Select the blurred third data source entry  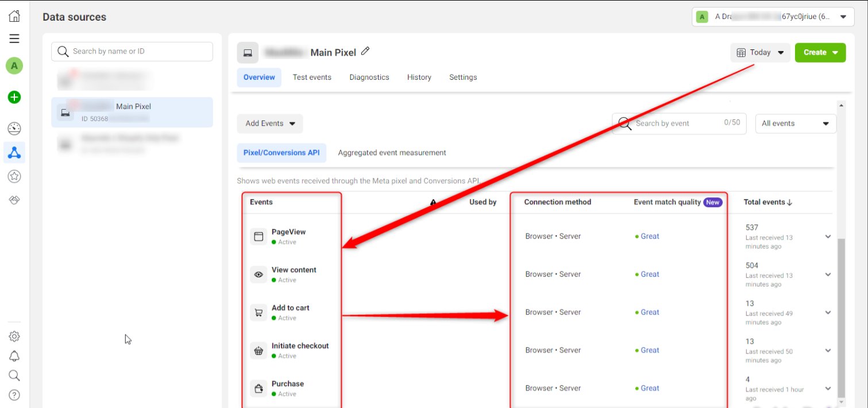tap(132, 143)
